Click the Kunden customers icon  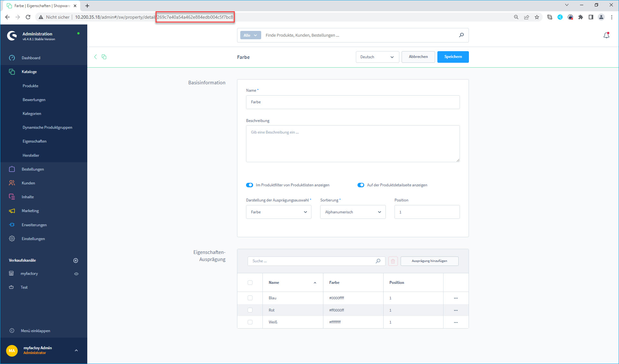[x=12, y=183]
